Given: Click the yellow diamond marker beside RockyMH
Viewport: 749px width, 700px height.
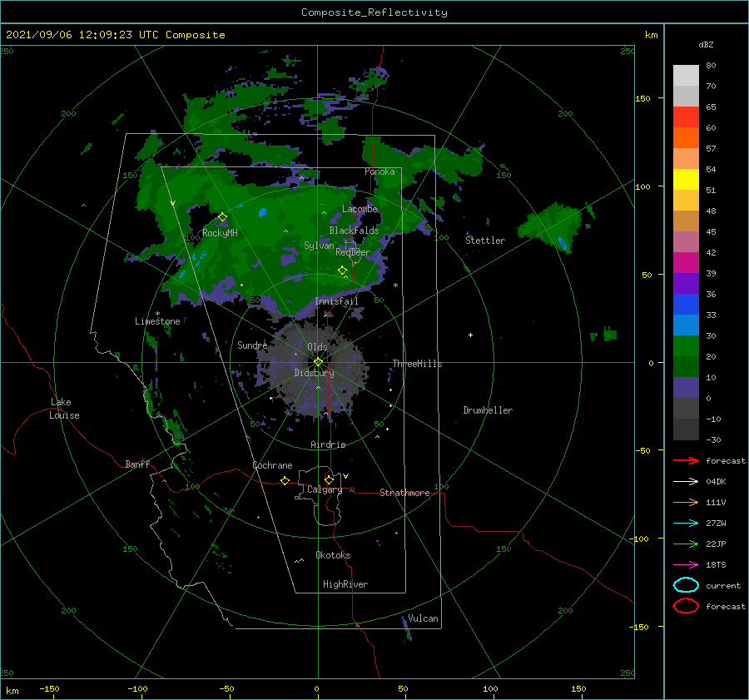Looking at the screenshot, I should [222, 217].
